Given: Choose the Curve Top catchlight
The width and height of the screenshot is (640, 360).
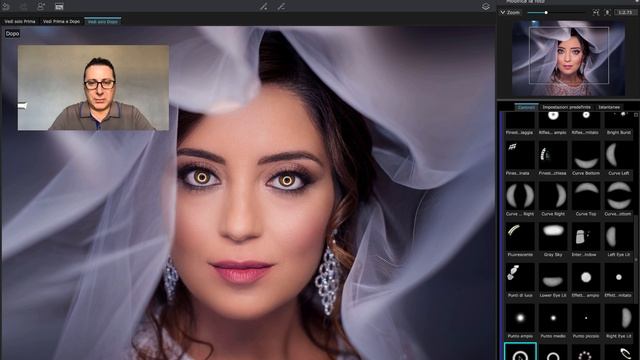Looking at the screenshot, I should (586, 199).
